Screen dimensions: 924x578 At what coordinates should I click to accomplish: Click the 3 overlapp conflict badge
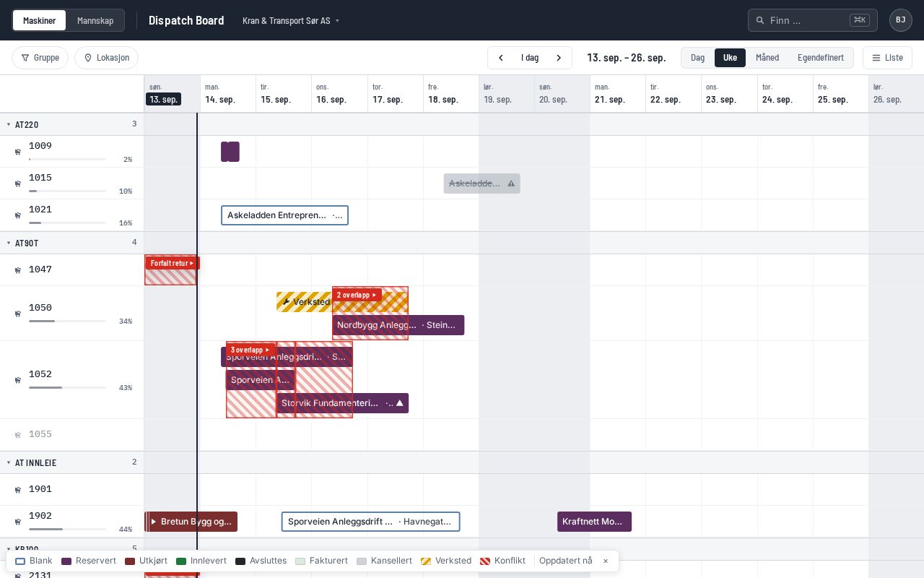pyautogui.click(x=250, y=350)
